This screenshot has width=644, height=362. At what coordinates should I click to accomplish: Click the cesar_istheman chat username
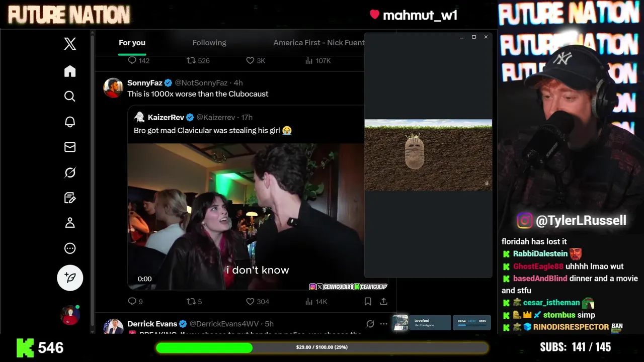click(551, 303)
